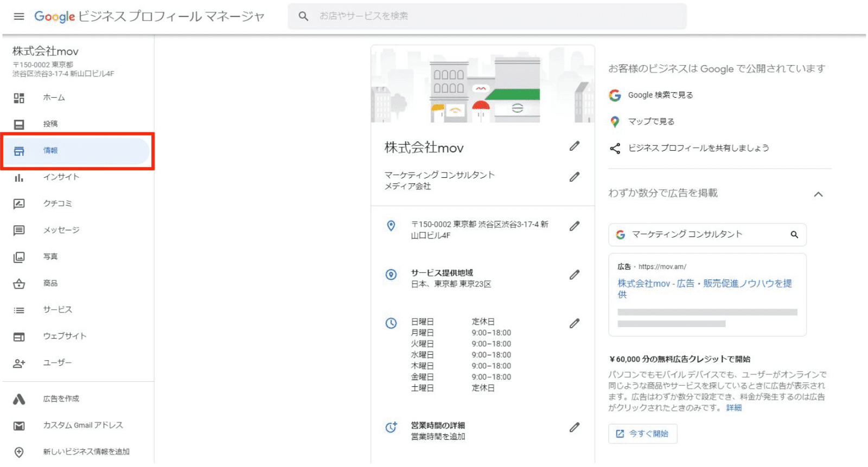
Task: Open the hamburger main menu
Action: pos(19,16)
